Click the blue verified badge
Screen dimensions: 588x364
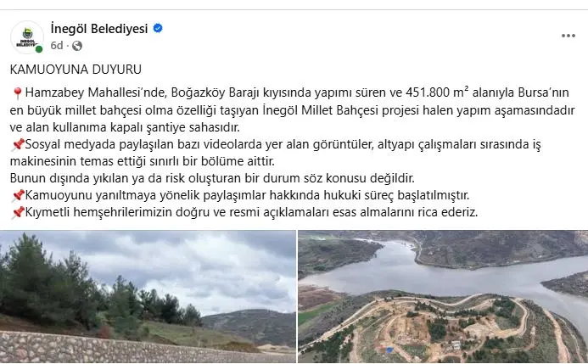click(x=158, y=29)
